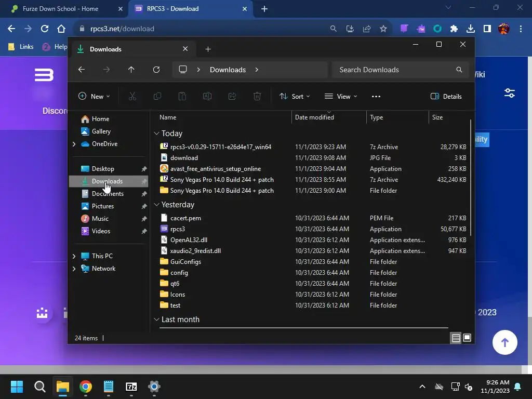Sort by the Name column header

tap(168, 117)
